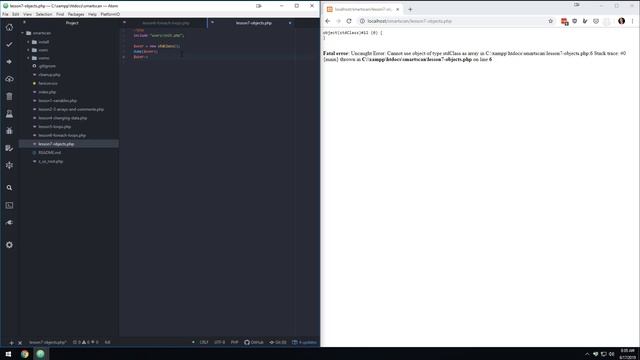Expand the first subfolder under smartscan
The width and height of the screenshot is (640, 360).
click(x=29, y=42)
